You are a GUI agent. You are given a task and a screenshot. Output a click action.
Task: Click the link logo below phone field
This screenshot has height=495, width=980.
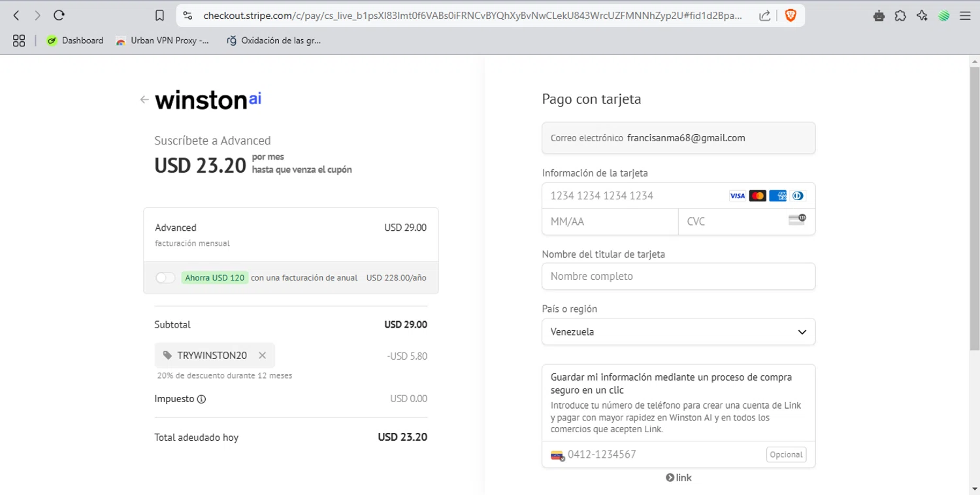pyautogui.click(x=678, y=477)
